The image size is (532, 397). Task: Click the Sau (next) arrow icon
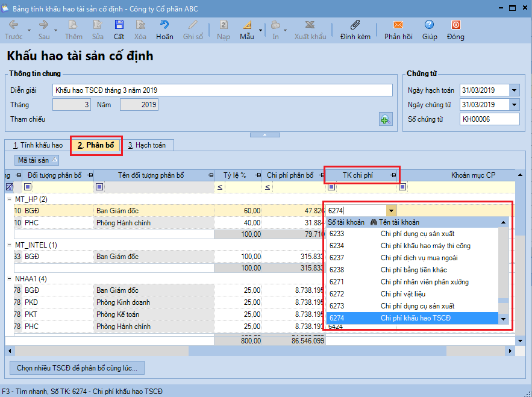coord(44,25)
